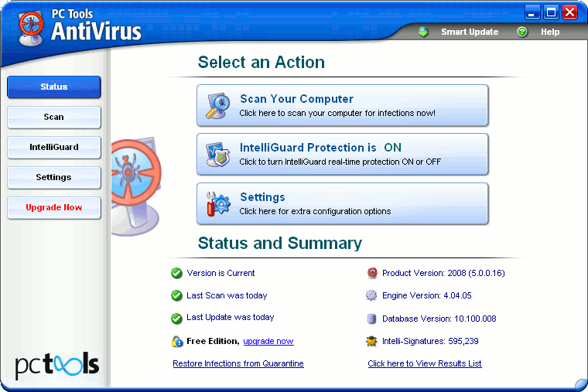Toggle IntelliGuard Protection ON or OFF
588x392 pixels.
coord(343,154)
